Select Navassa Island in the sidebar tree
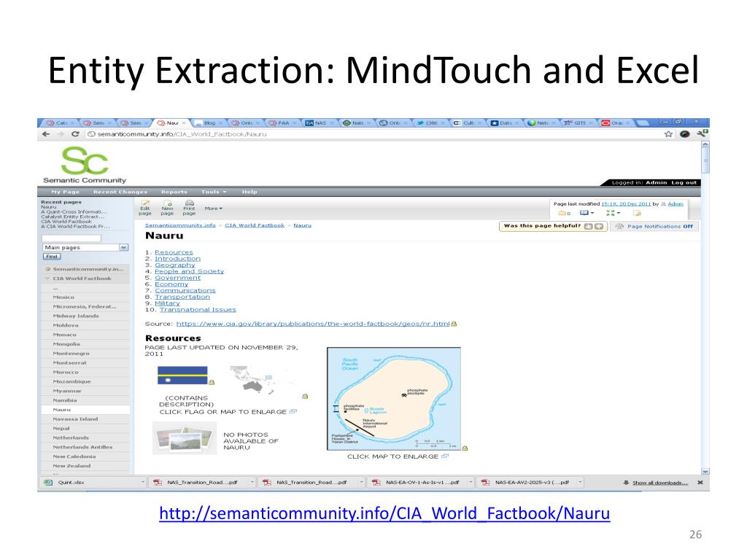747x560 pixels. tap(75, 419)
